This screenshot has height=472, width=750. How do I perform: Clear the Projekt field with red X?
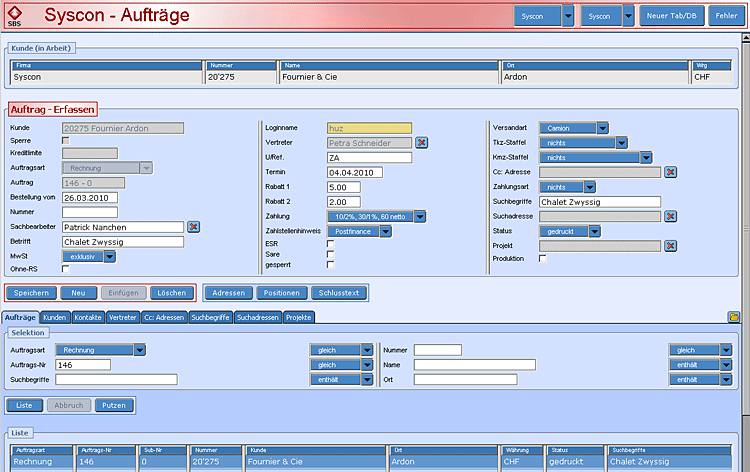[670, 246]
